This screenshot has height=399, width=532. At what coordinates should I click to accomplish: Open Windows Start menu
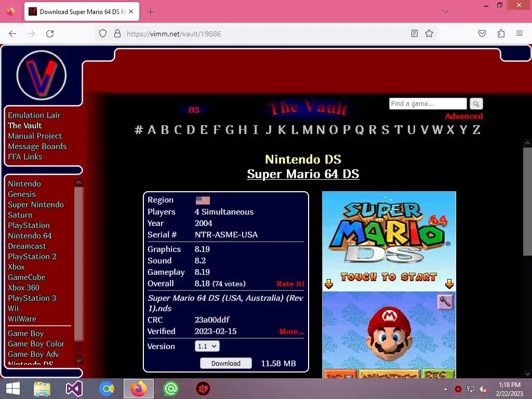click(x=13, y=389)
